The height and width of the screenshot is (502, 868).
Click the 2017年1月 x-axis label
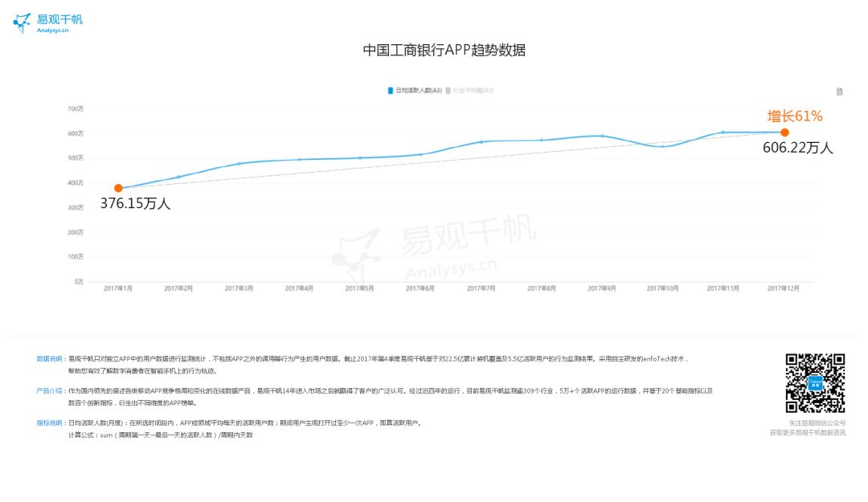coord(118,288)
